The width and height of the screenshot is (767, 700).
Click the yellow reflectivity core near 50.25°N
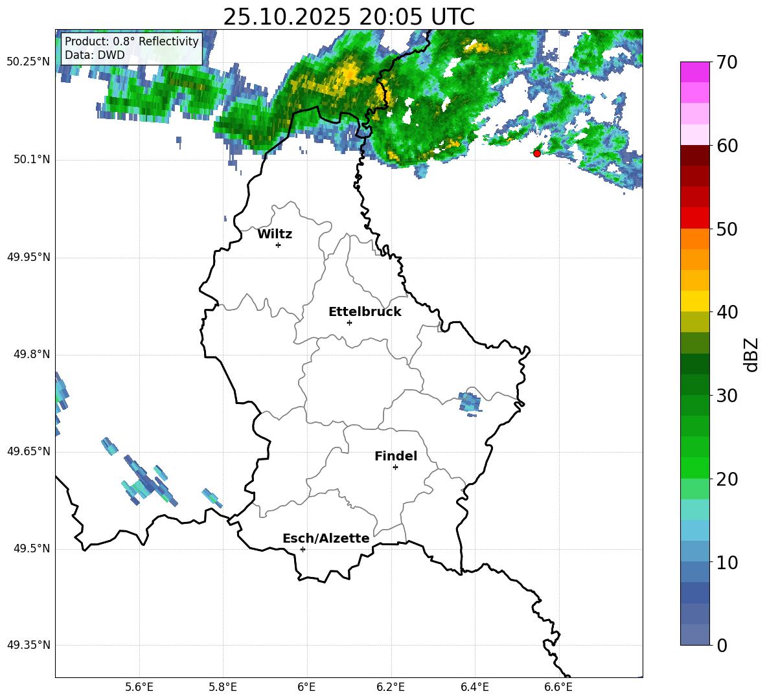coord(349,73)
